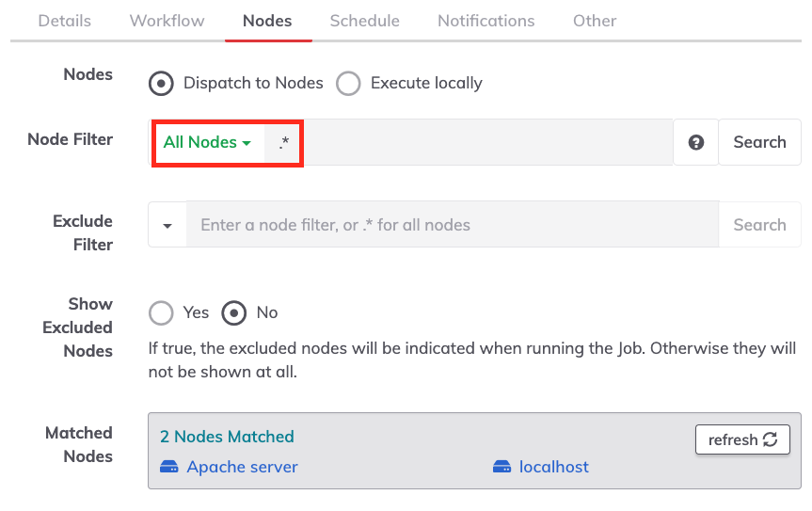
Task: Choose No for Show Excluded Nodes
Action: coord(234,312)
